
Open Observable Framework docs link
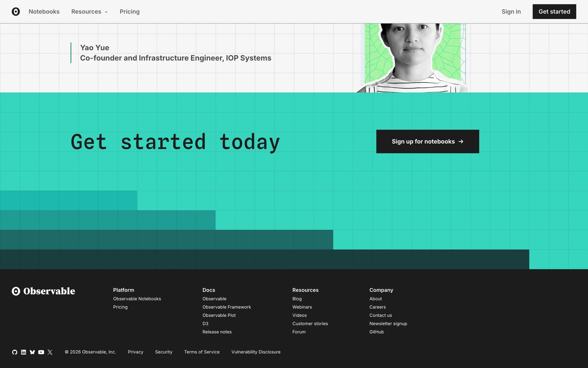[x=227, y=307]
